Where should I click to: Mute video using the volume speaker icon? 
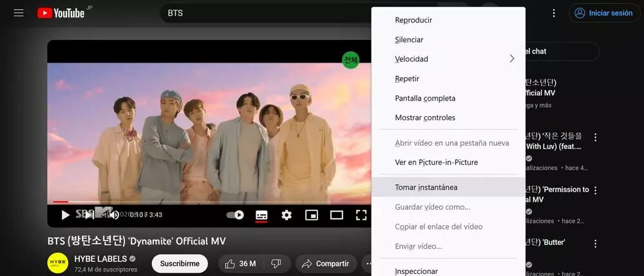113,215
